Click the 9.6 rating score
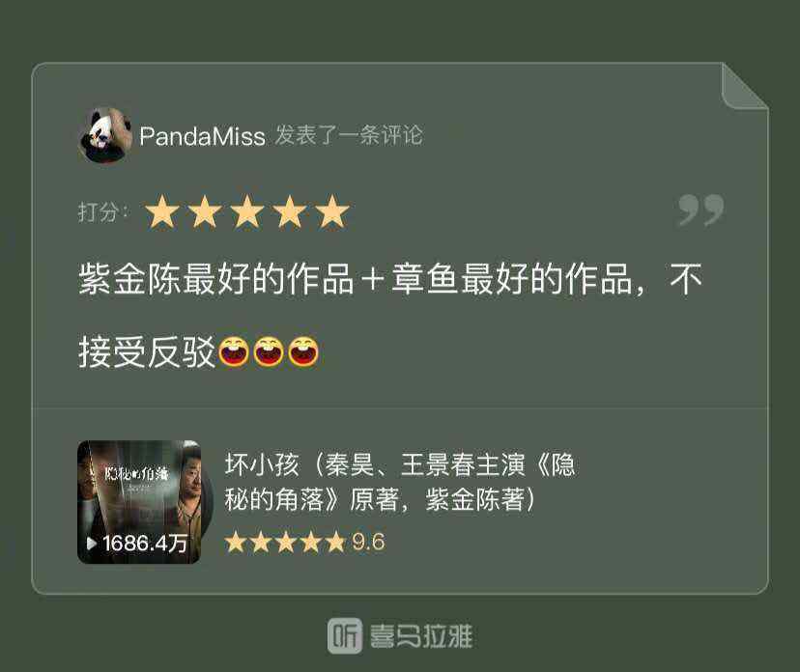 coord(368,542)
